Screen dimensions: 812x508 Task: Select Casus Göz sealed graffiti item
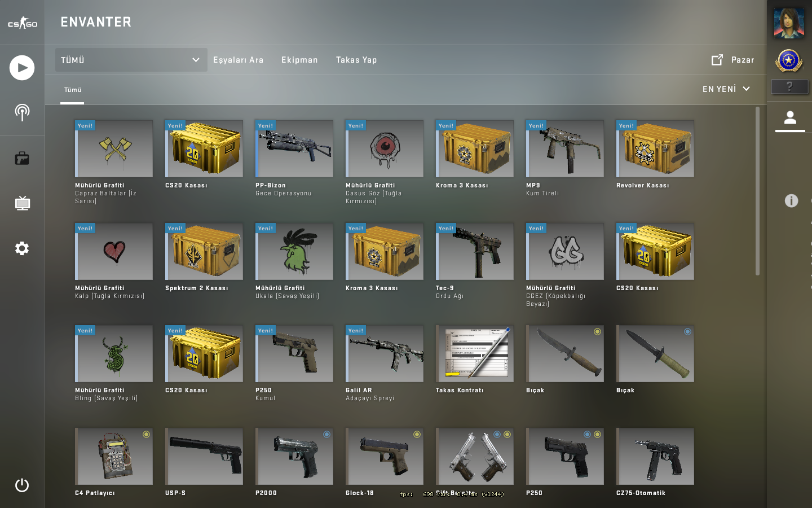[x=385, y=148]
